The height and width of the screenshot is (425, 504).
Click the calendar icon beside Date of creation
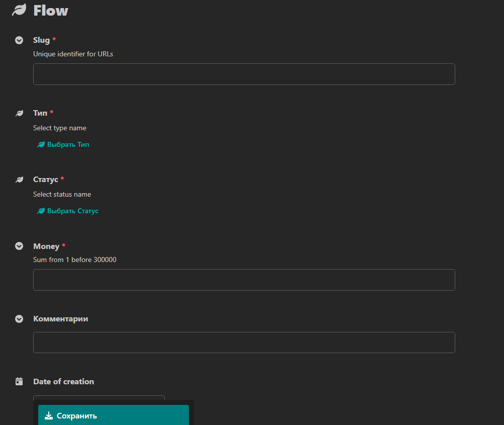pyautogui.click(x=19, y=381)
